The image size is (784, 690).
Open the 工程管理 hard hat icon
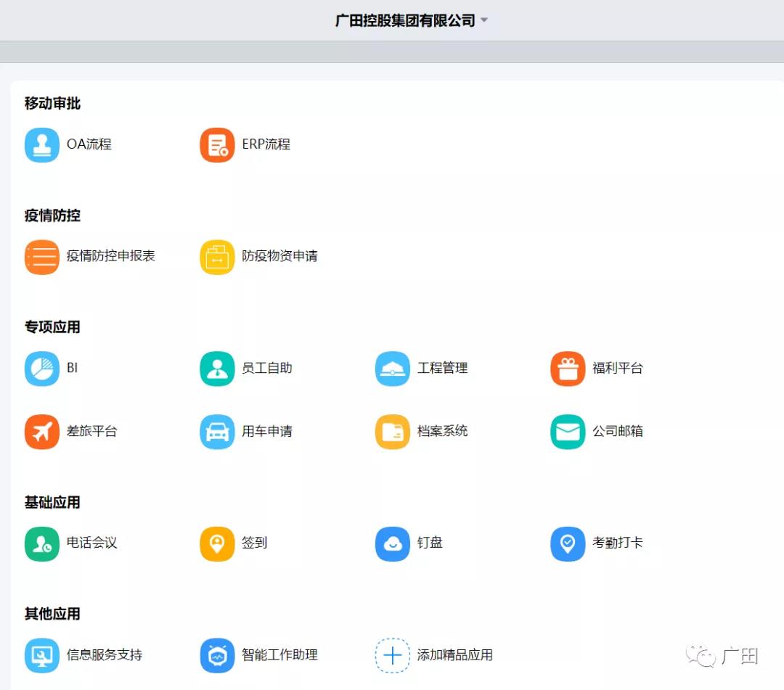click(x=393, y=369)
